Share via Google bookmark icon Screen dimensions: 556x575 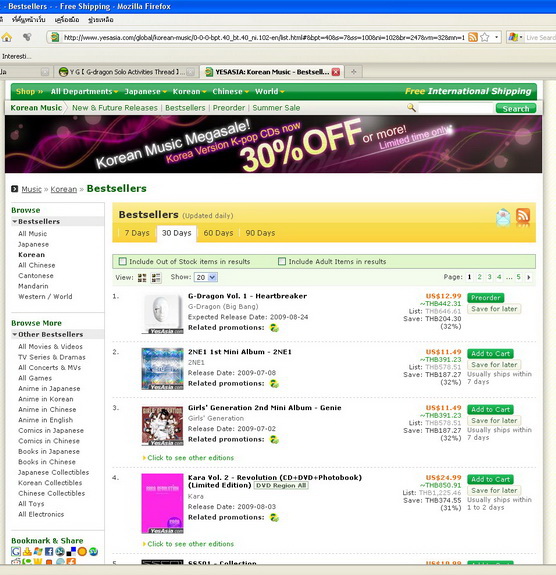(16, 551)
